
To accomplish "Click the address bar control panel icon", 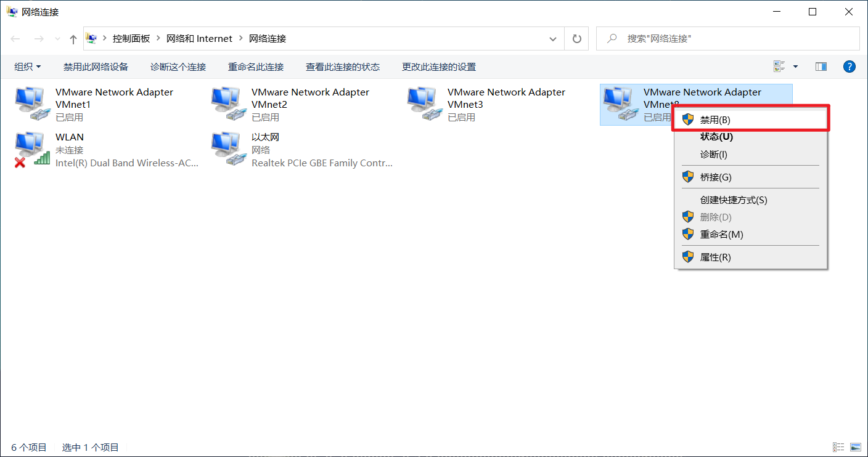I will pyautogui.click(x=91, y=38).
